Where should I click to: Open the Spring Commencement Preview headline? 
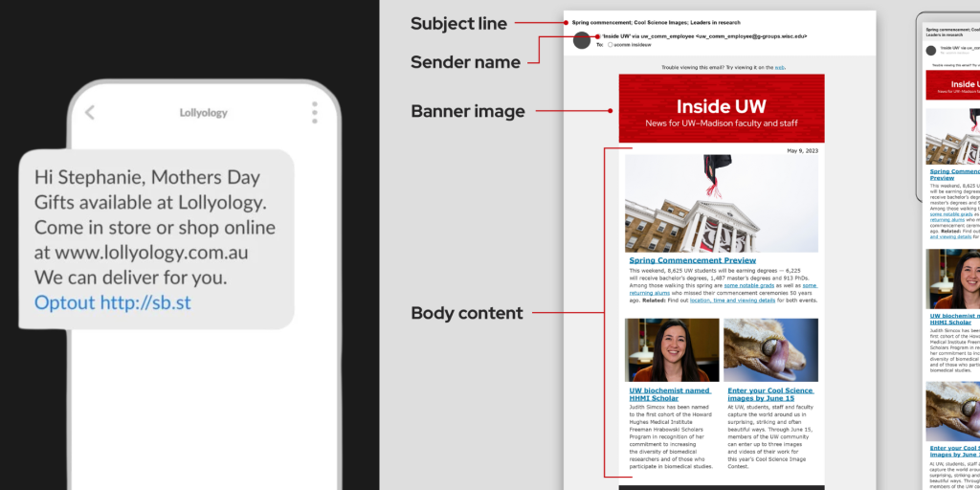[692, 259]
